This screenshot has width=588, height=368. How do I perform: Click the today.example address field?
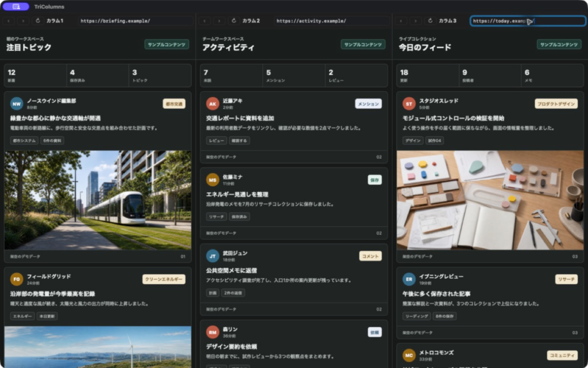click(x=528, y=21)
